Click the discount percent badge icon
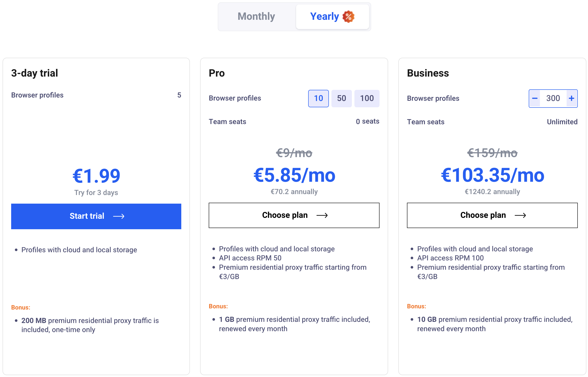 (348, 17)
